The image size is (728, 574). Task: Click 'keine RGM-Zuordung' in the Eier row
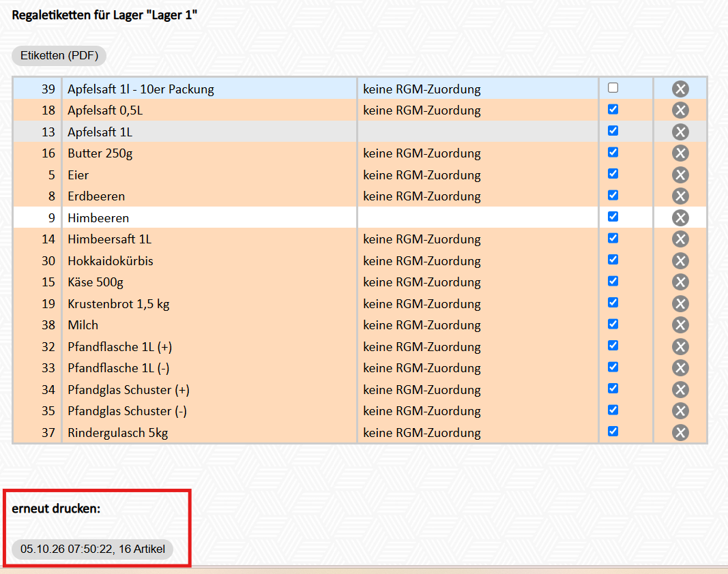(x=422, y=175)
